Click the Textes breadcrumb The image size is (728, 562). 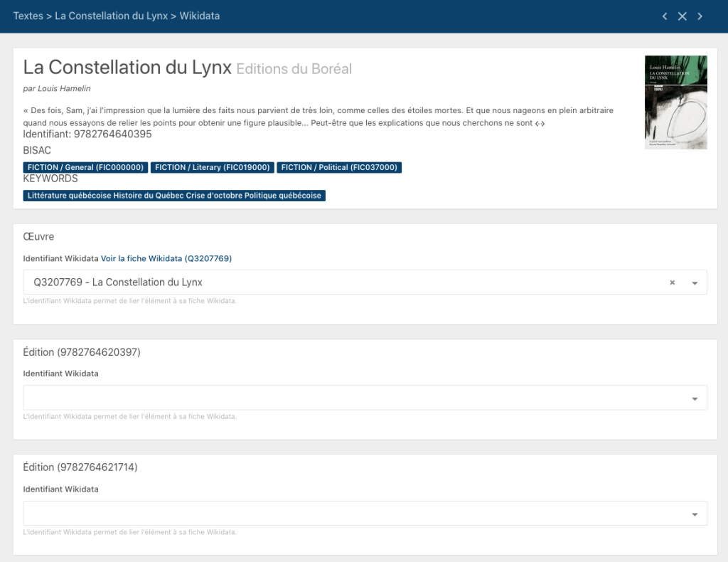pos(28,16)
